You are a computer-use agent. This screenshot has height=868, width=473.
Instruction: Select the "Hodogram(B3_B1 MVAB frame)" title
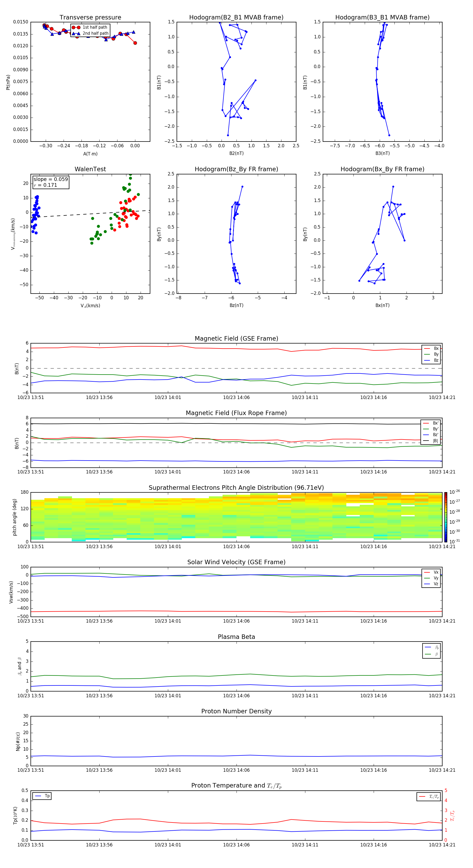pyautogui.click(x=382, y=18)
